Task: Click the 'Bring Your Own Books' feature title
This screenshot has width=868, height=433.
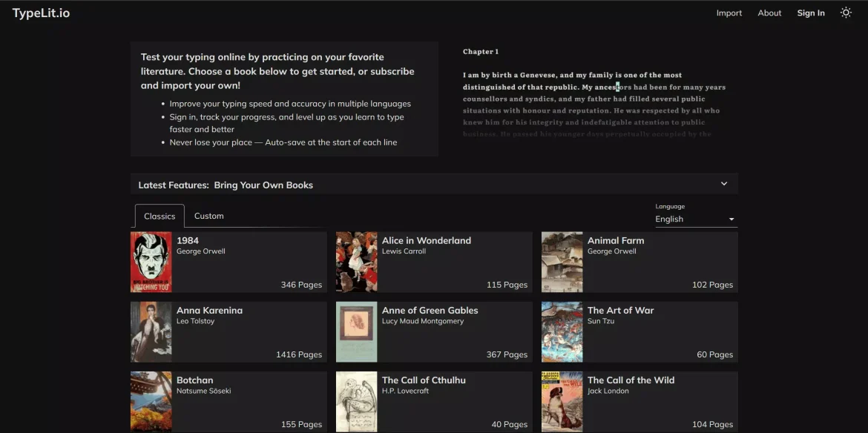Action: [x=263, y=185]
